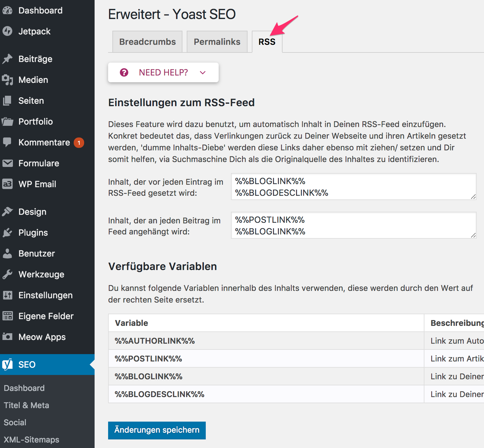This screenshot has height=448, width=484.
Task: Open Portfolio menu item
Action: [47, 122]
